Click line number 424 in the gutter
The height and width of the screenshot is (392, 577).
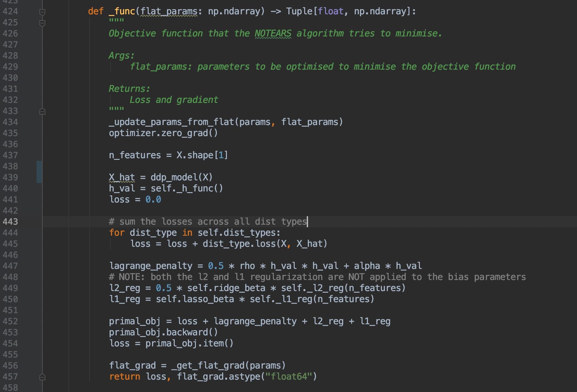tap(10, 11)
